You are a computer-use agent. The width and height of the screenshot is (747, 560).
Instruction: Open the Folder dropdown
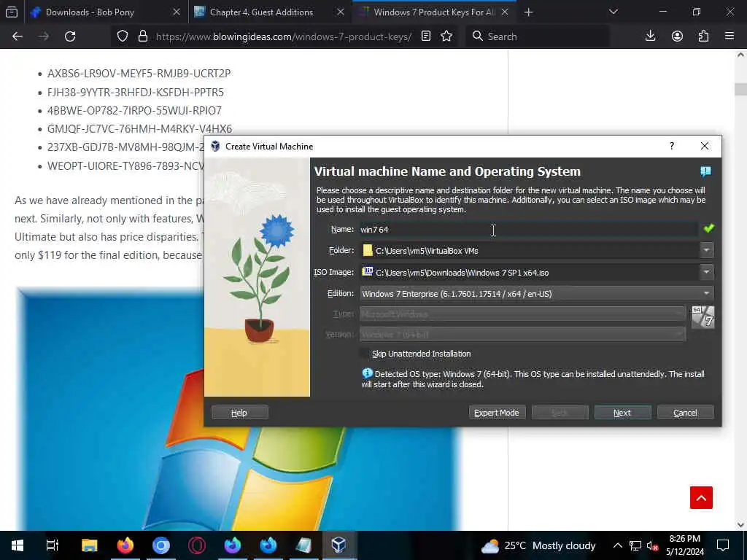(x=706, y=251)
